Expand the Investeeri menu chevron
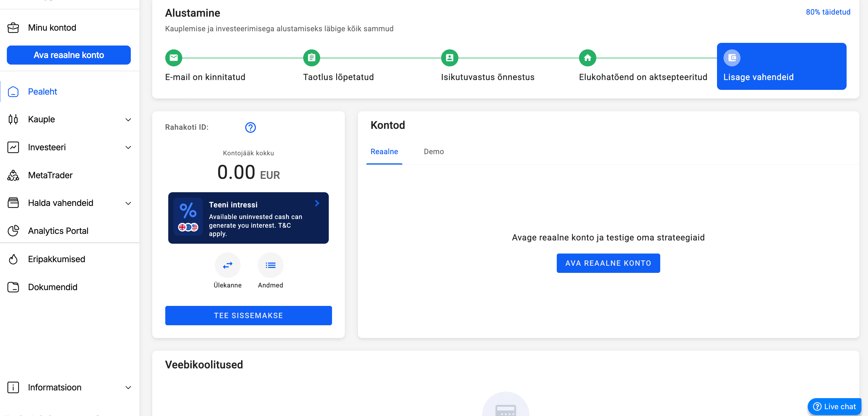The width and height of the screenshot is (868, 416). [x=128, y=147]
